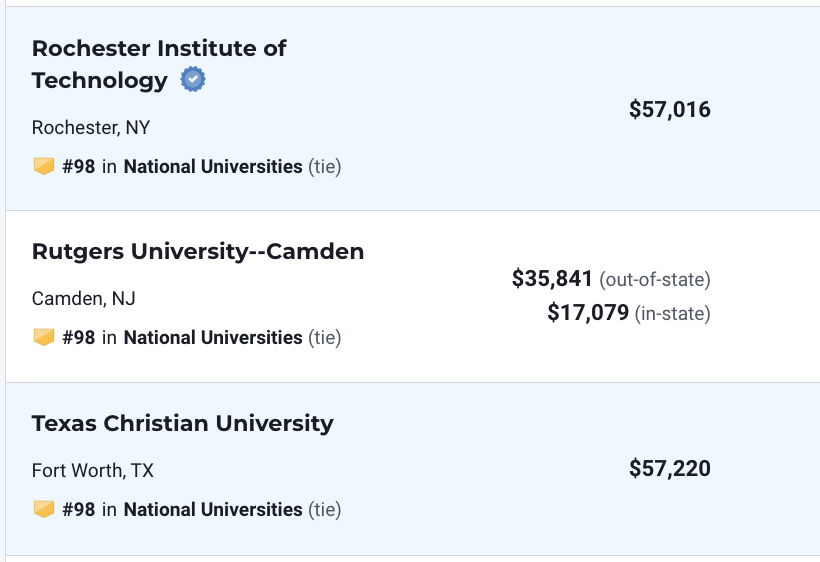Select National Universities link under Rochester Institute

tap(213, 167)
